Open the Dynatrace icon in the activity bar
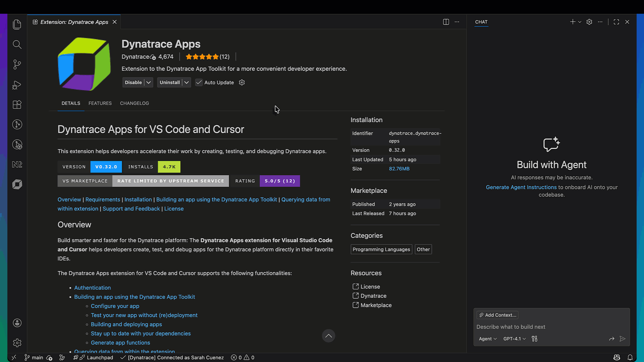This screenshot has height=362, width=644. [x=17, y=184]
